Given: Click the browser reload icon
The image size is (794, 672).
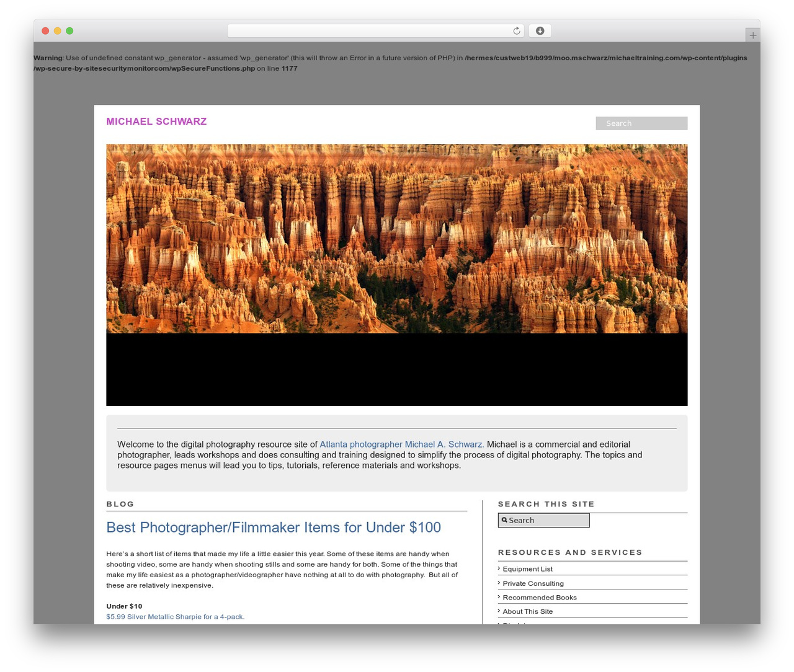Looking at the screenshot, I should (x=516, y=31).
